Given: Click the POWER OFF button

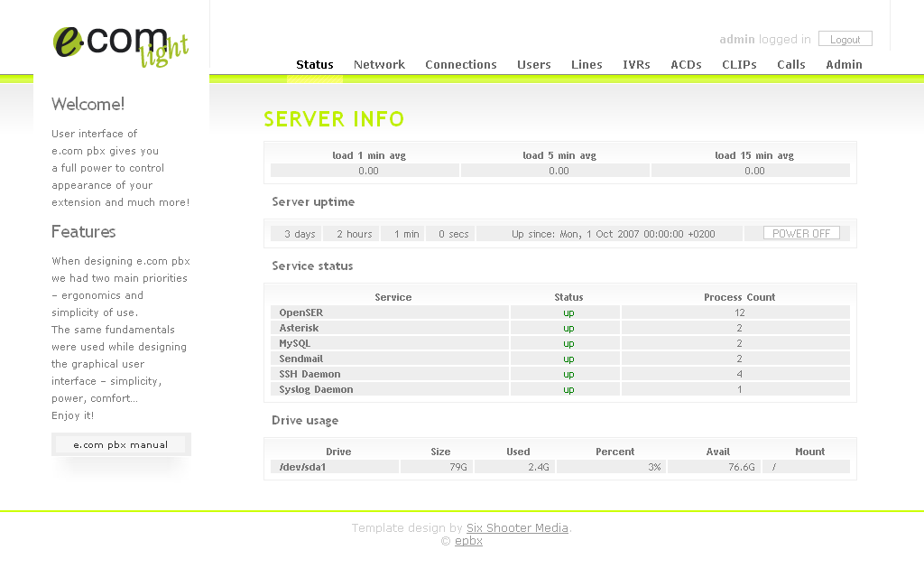Looking at the screenshot, I should point(801,234).
